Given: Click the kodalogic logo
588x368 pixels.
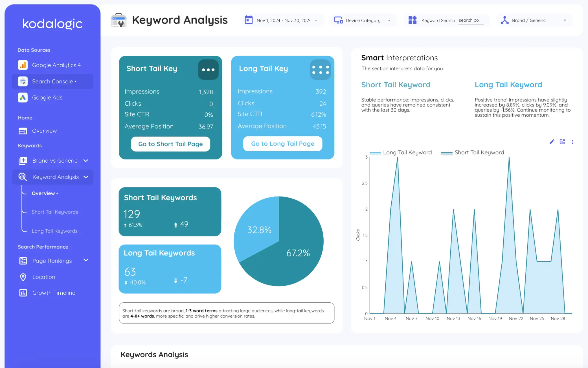Looking at the screenshot, I should point(52,24).
